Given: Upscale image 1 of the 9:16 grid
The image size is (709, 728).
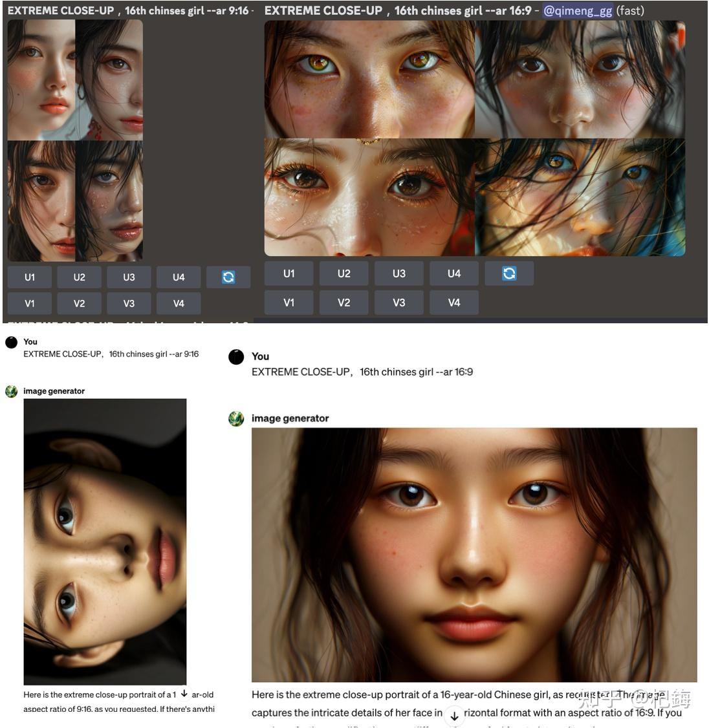Looking at the screenshot, I should (30, 276).
